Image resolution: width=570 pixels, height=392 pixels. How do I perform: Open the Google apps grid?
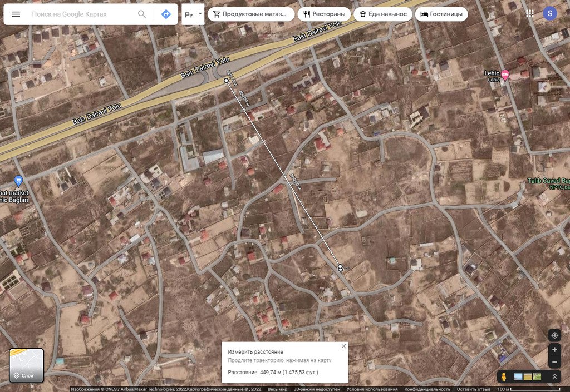(x=529, y=14)
